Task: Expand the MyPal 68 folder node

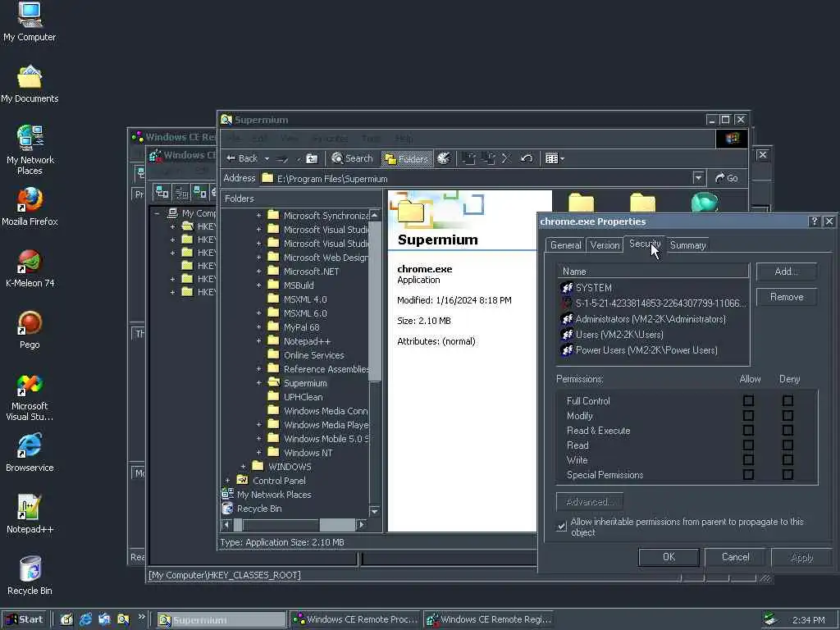Action: 258,327
